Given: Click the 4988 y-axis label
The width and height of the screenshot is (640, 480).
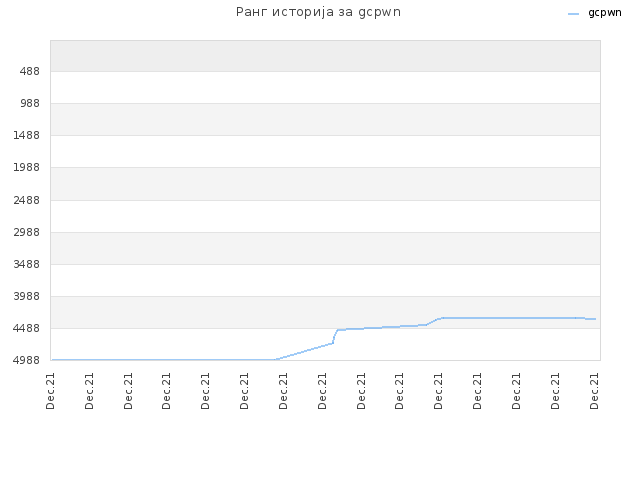Looking at the screenshot, I should pyautogui.click(x=27, y=360).
